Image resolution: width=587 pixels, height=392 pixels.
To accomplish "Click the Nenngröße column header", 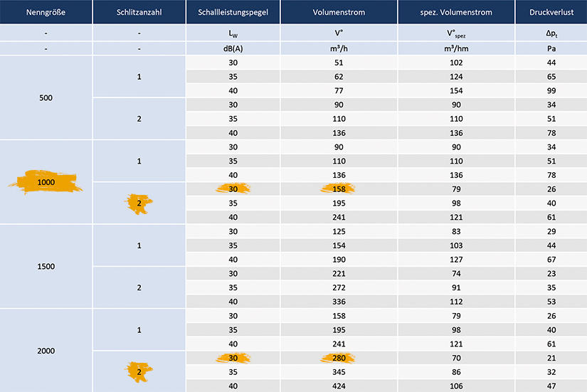I will click(x=46, y=12).
